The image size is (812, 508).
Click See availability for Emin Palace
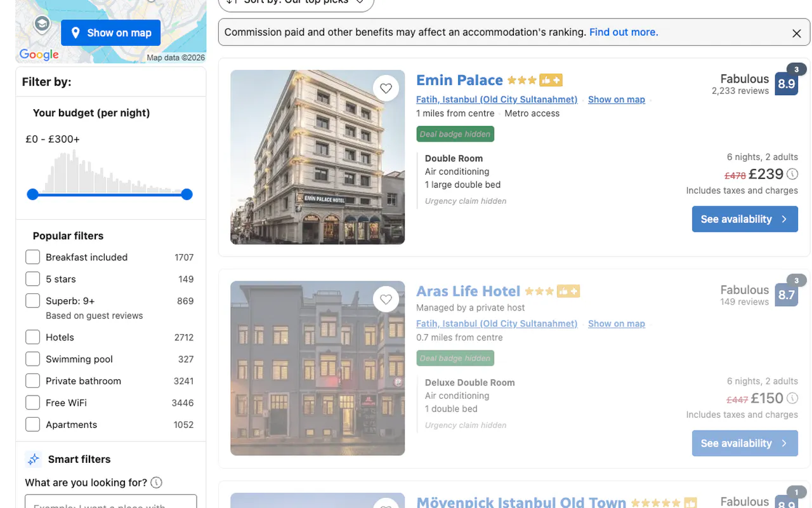[745, 219]
